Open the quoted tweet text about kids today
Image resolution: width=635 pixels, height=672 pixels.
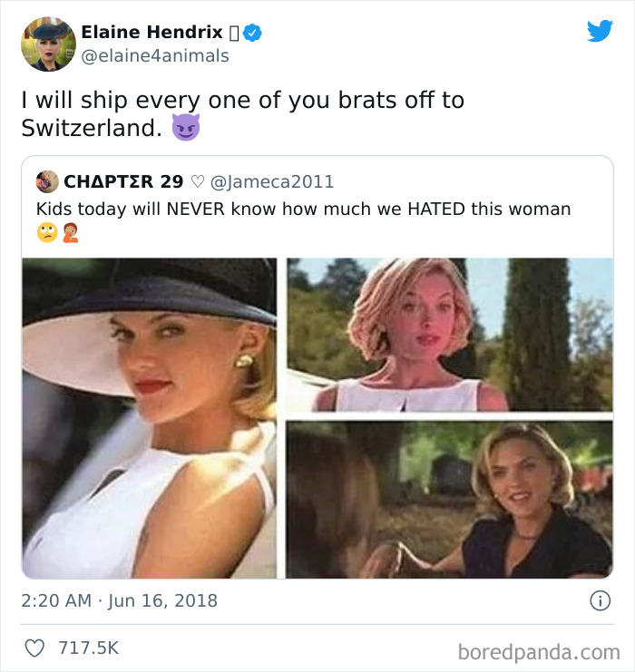[x=303, y=209]
